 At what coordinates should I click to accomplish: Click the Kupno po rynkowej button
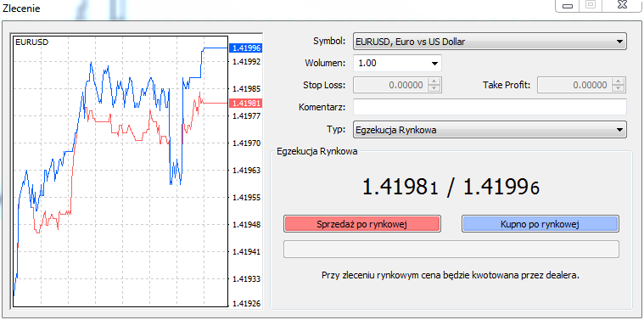pos(540,224)
